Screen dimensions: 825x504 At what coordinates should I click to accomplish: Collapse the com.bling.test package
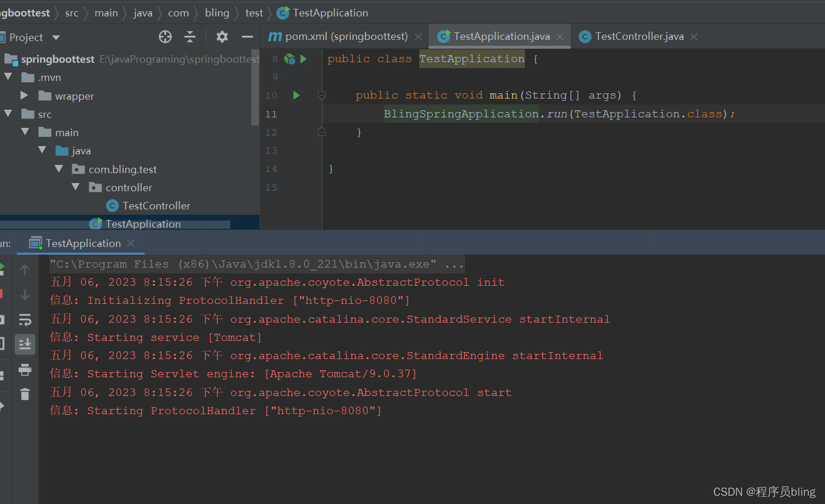59,168
